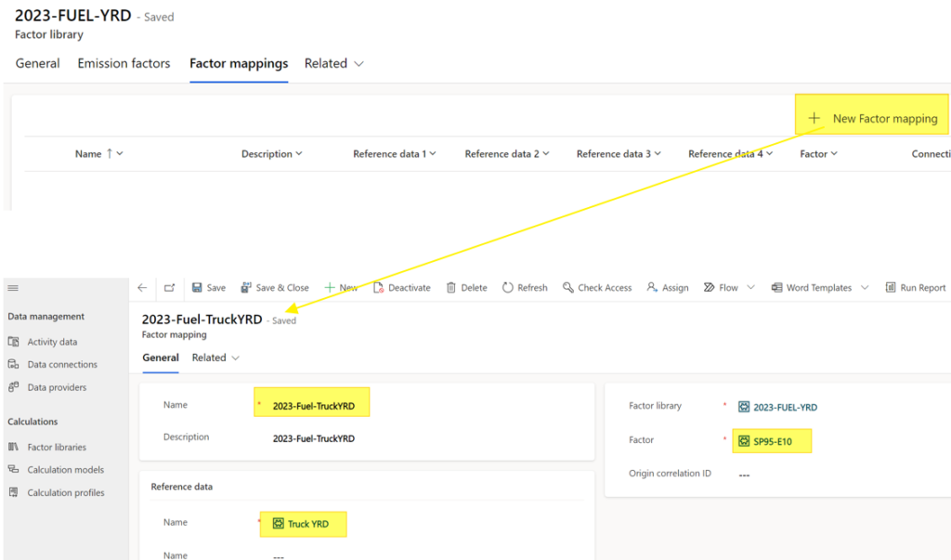Click the New Factor mapping button

(873, 119)
